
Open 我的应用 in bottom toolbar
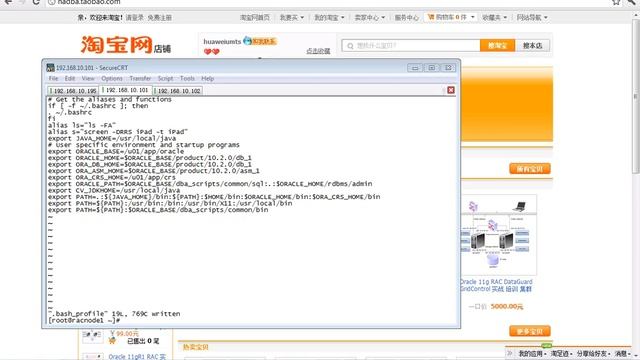click(532, 353)
